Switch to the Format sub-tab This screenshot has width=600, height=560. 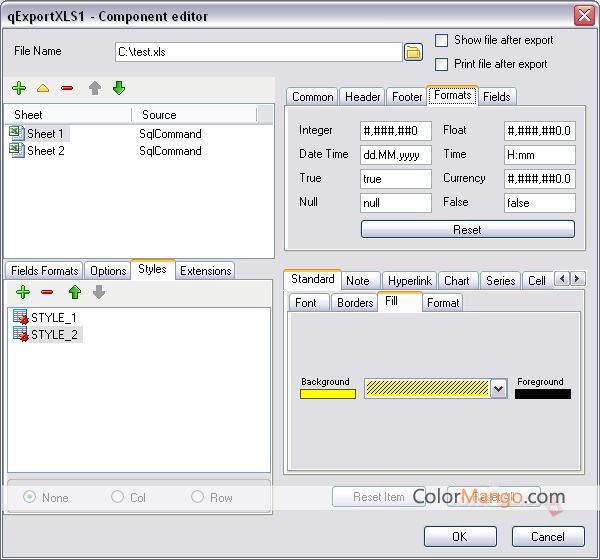443,303
